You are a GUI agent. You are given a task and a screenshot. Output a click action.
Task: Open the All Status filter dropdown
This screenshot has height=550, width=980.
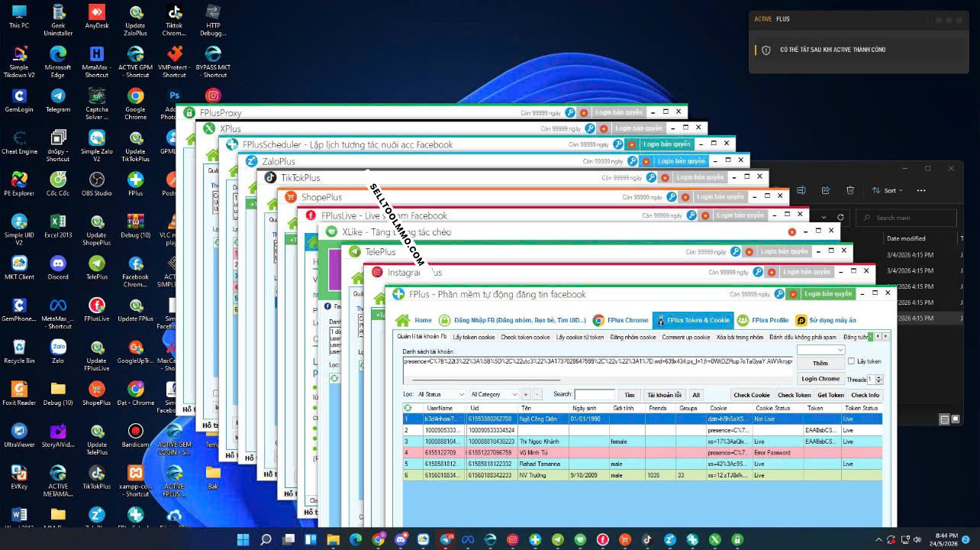tap(441, 395)
